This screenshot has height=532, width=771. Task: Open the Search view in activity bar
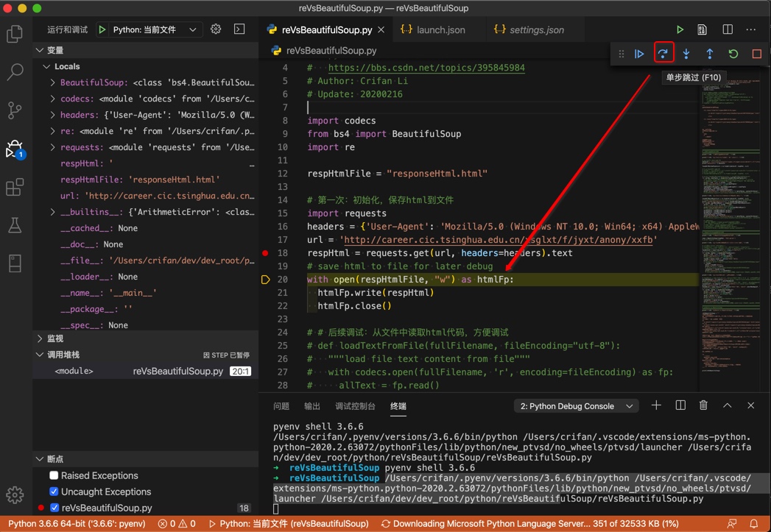pos(15,71)
